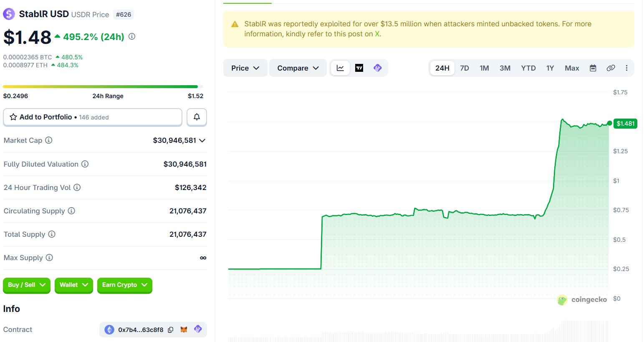Open the price alert bell icon
The height and width of the screenshot is (342, 644).
click(x=197, y=117)
